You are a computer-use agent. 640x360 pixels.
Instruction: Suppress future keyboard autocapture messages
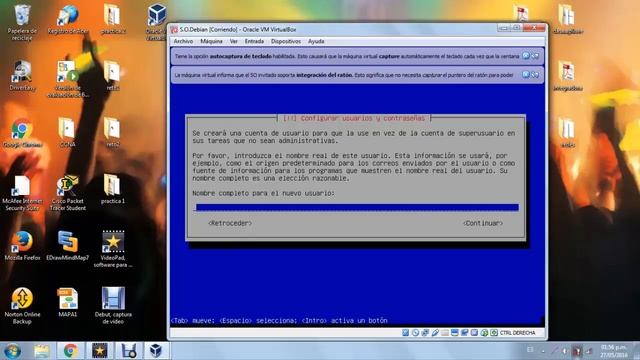click(x=535, y=56)
